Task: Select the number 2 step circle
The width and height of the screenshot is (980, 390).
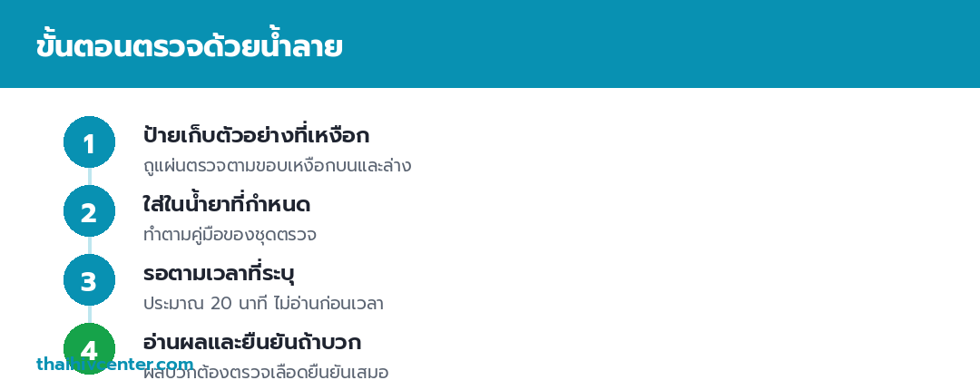Action: point(89,210)
